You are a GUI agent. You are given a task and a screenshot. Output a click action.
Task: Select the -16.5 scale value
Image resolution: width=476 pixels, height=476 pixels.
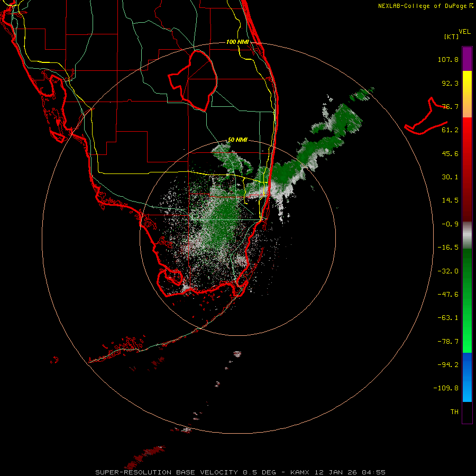point(448,248)
